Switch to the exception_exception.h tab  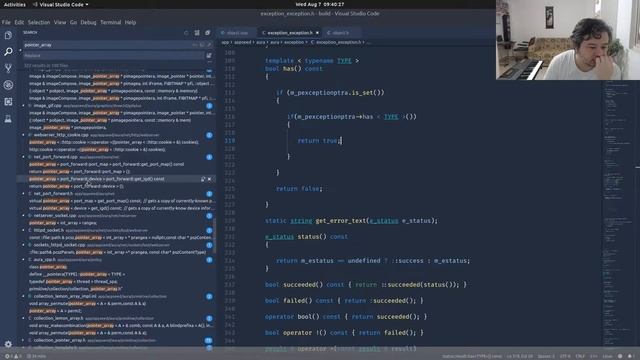coord(289,33)
